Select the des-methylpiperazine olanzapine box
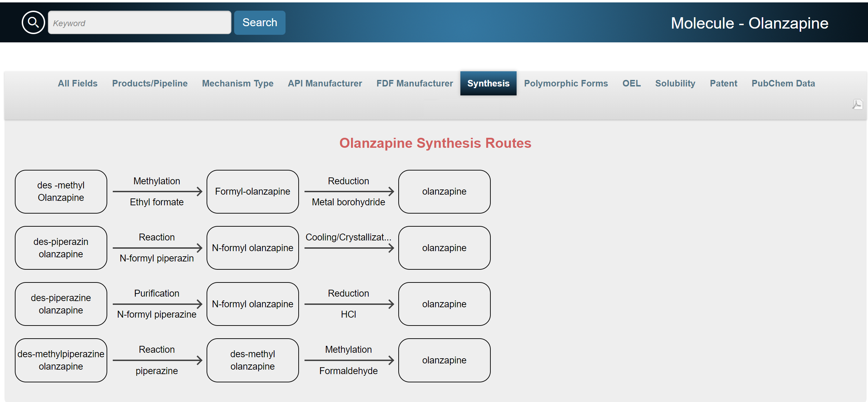This screenshot has width=868, height=402. [61, 360]
